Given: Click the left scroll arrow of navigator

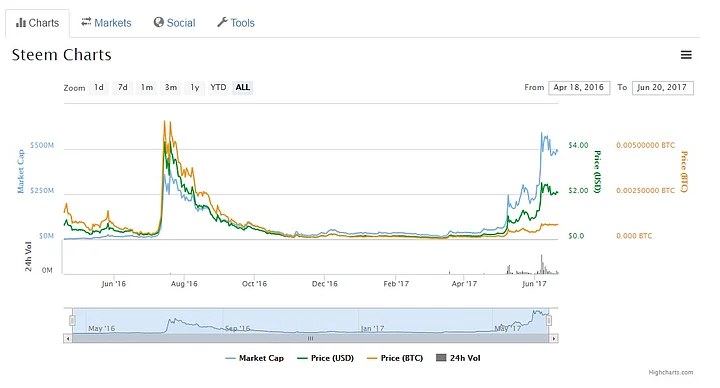Looking at the screenshot, I should [68, 338].
